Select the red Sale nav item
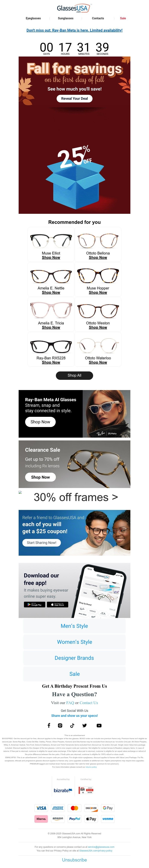Image resolution: width=149 pixels, height=868 pixels. (x=123, y=18)
